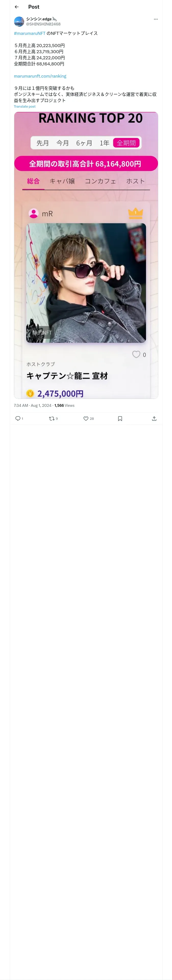Click Translate post
This screenshot has height=980, width=172.
coord(25,107)
